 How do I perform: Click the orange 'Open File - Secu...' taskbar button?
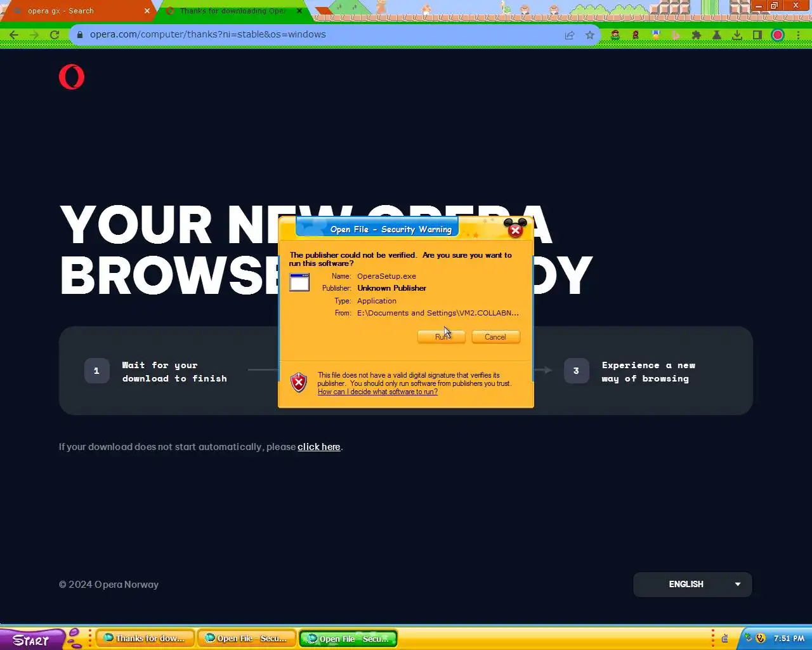[246, 639]
